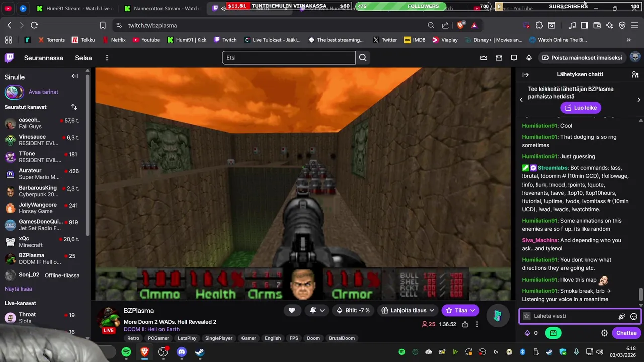Open chat settings gear
Screen dimensions: 644x362
tap(604, 333)
